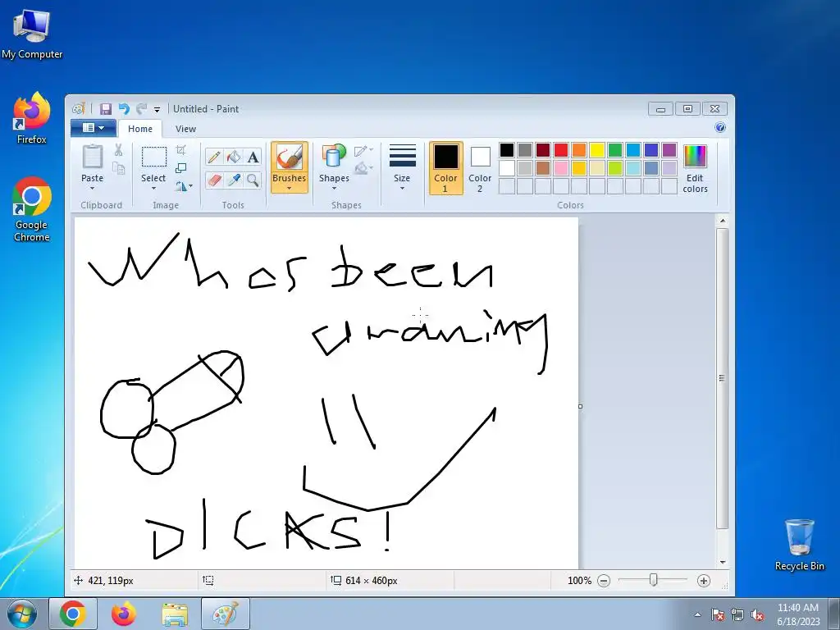The height and width of the screenshot is (630, 840).
Task: Click the Save icon in quick access toolbar
Action: pos(106,109)
